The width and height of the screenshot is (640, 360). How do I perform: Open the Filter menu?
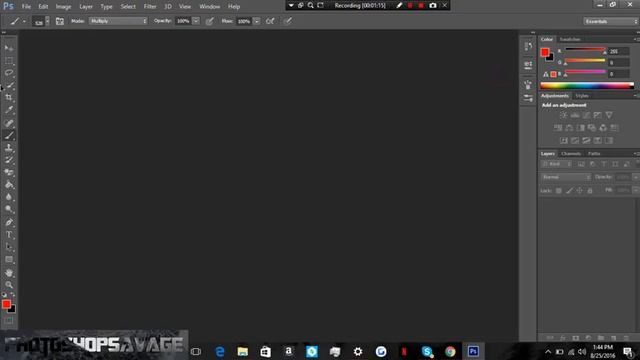(x=150, y=7)
